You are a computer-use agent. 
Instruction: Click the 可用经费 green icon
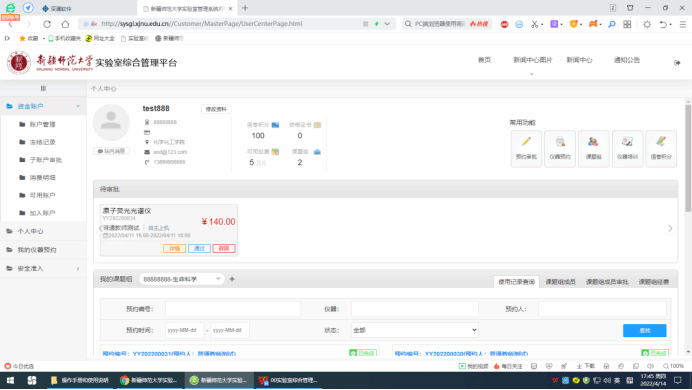[x=275, y=152]
